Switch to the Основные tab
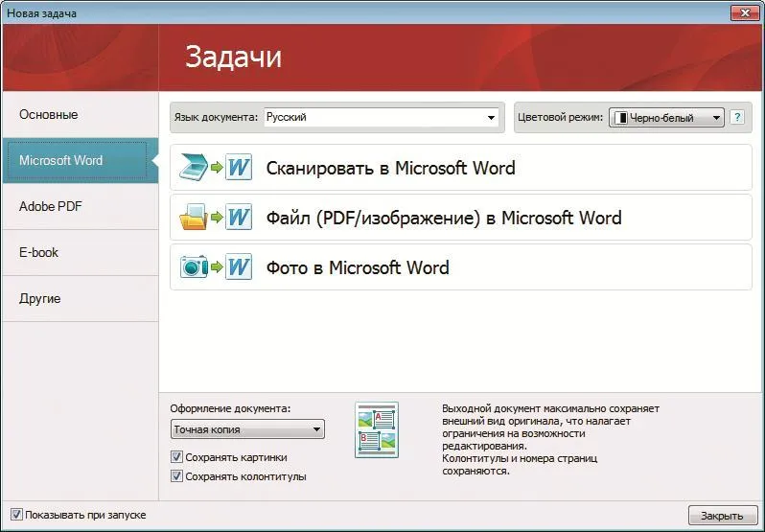The height and width of the screenshot is (532, 765). pos(81,115)
